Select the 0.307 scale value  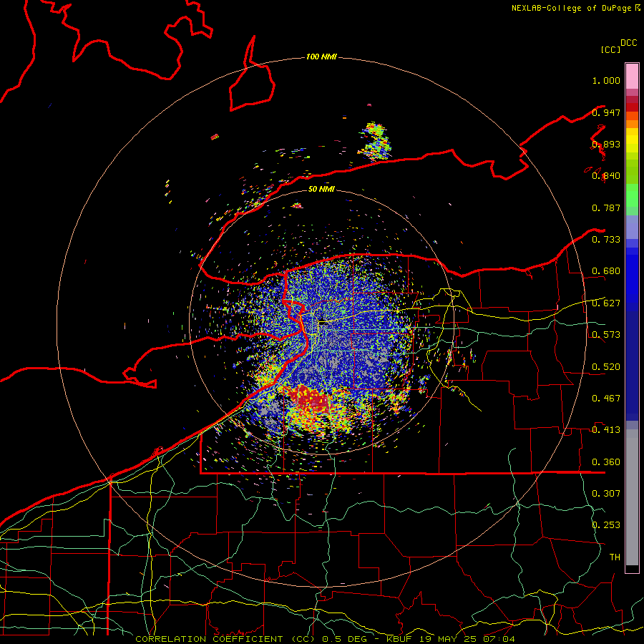point(606,494)
